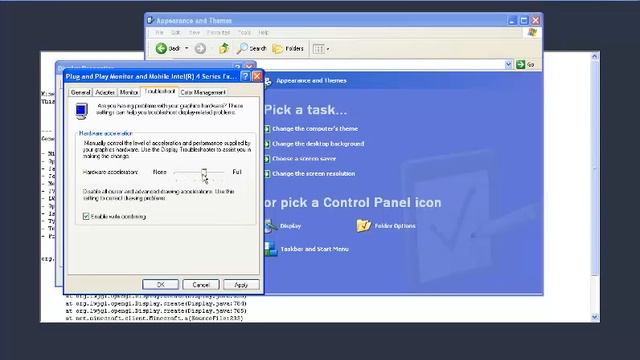Viewport: 640px width, 360px height.
Task: Click the background window's scrollbar down arrow
Action: pos(595,317)
